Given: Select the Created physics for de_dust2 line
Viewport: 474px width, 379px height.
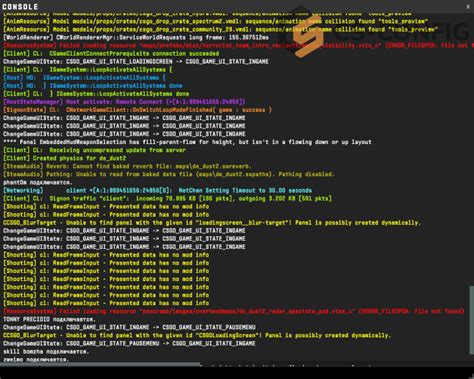Looking at the screenshot, I should pyautogui.click(x=65, y=158).
